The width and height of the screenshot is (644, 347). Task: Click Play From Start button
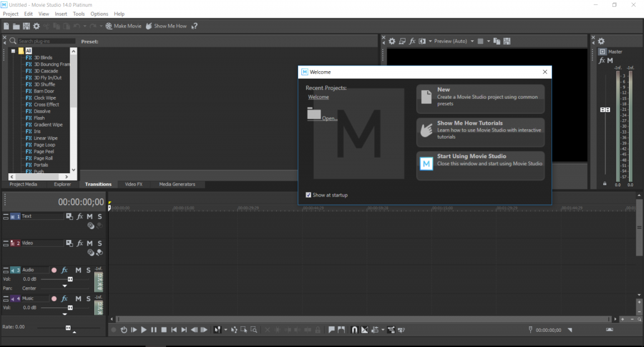134,330
